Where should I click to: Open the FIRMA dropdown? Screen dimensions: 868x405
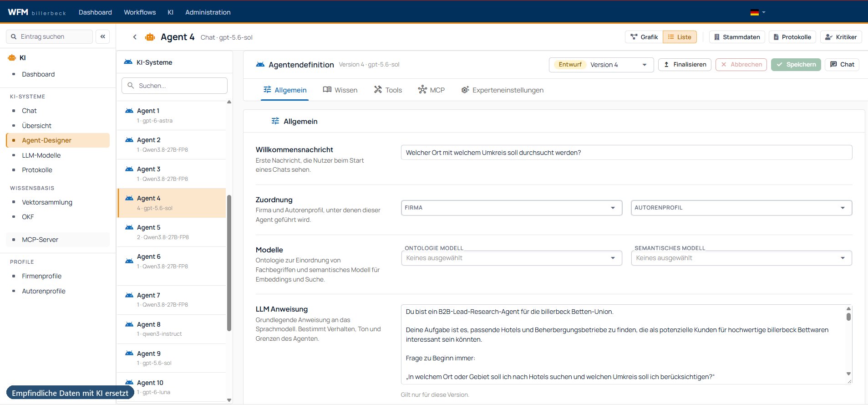tap(511, 208)
